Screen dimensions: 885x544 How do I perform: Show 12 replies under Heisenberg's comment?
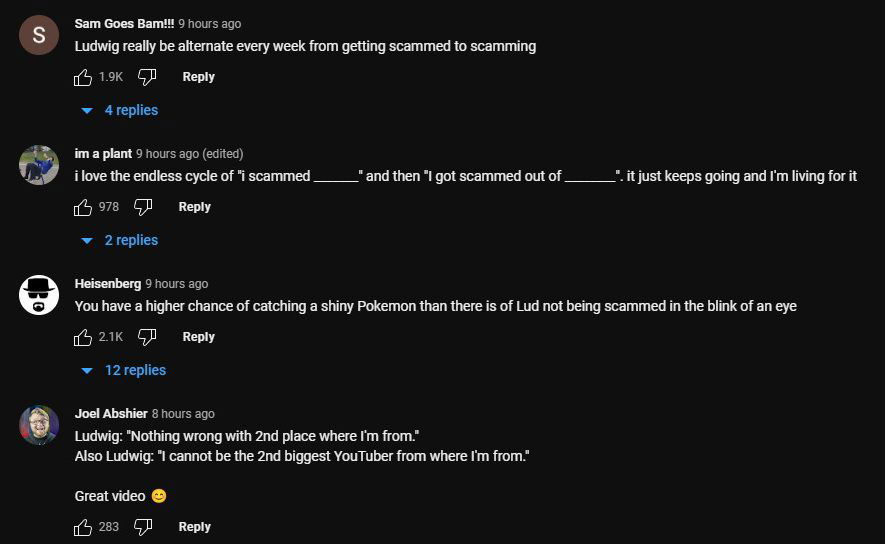point(124,370)
